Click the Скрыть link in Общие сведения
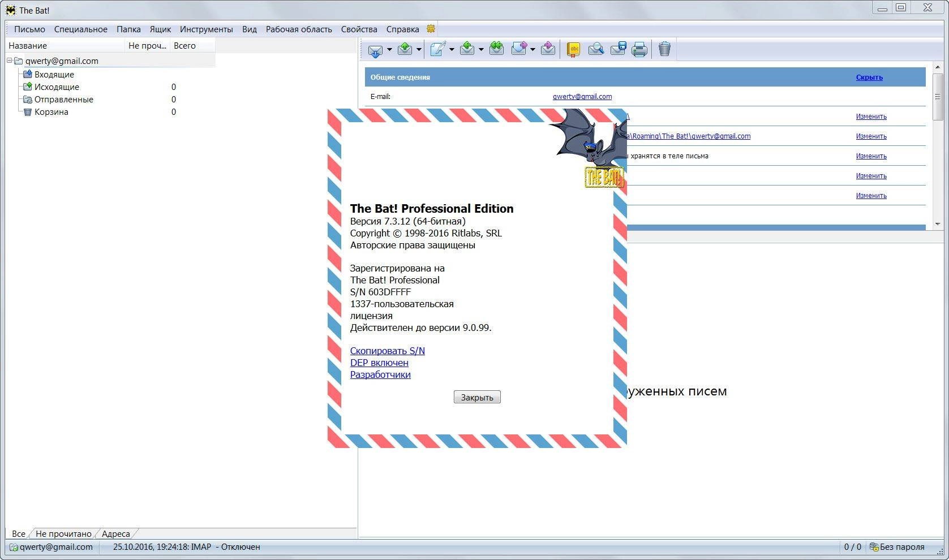The image size is (949, 560). tap(869, 77)
